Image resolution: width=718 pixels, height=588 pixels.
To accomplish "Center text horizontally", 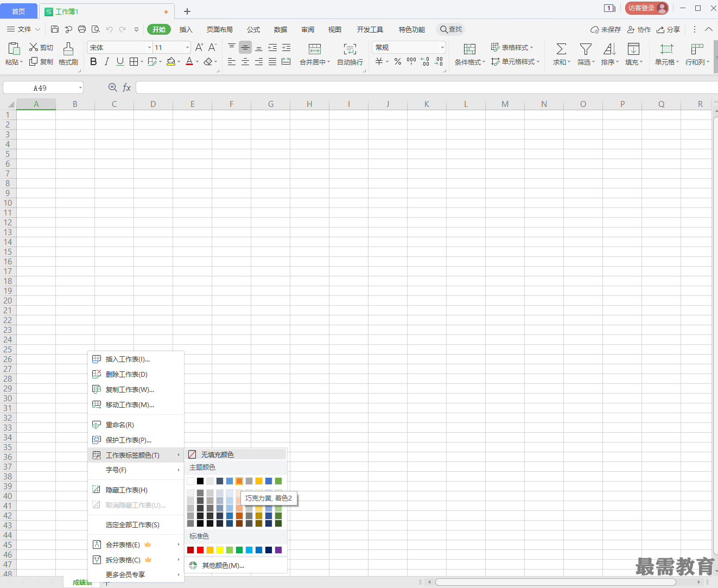I will click(x=245, y=61).
